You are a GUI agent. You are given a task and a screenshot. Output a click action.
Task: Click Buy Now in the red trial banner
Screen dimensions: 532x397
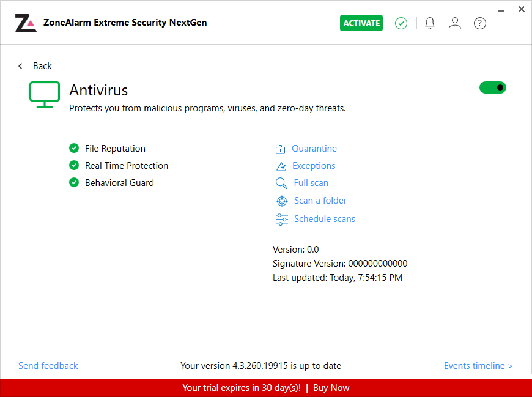(331, 388)
